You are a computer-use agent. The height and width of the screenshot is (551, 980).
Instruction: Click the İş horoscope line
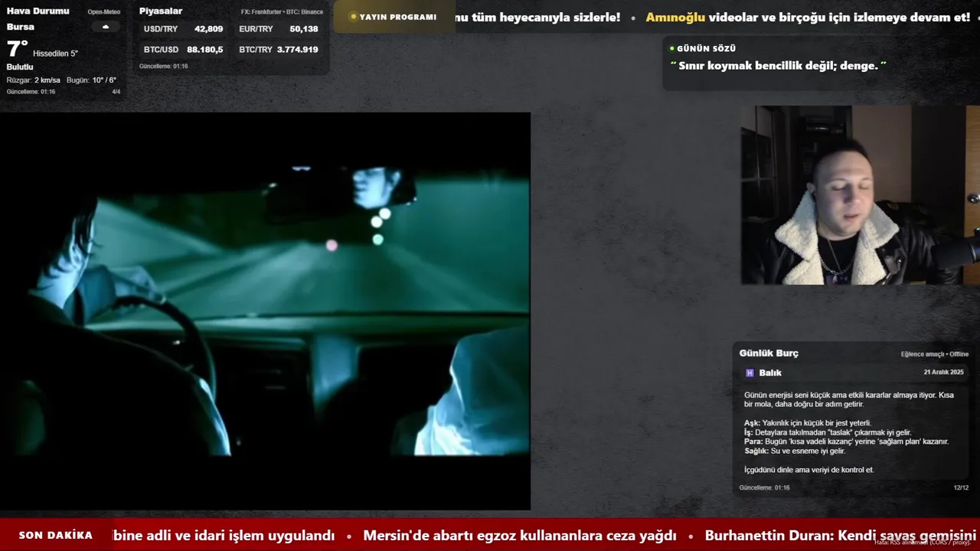pyautogui.click(x=828, y=432)
